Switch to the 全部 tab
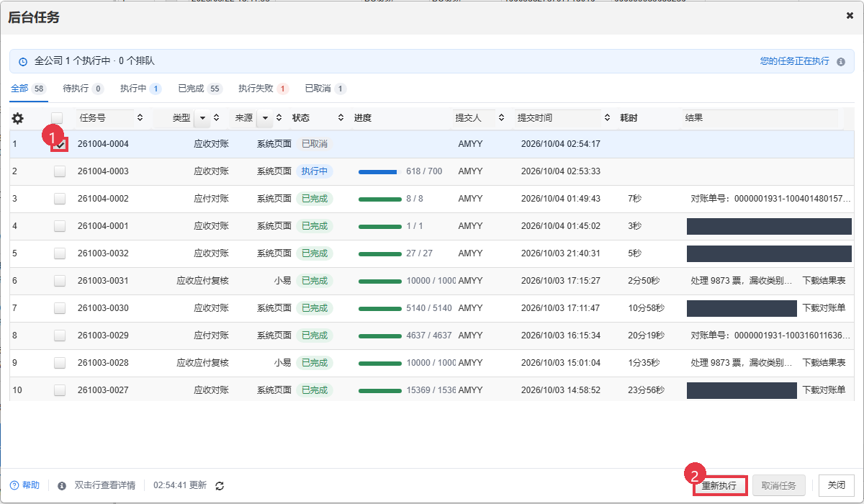The width and height of the screenshot is (864, 504). click(28, 89)
